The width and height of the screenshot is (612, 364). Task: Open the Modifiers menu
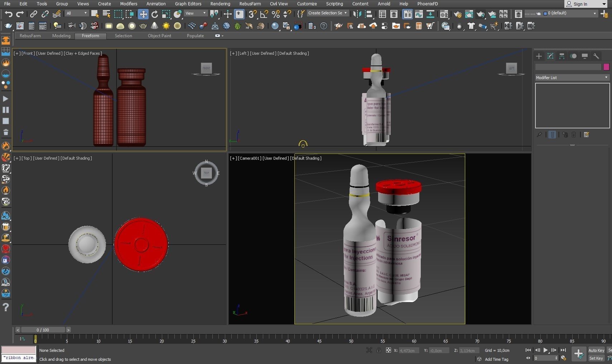coord(129,4)
